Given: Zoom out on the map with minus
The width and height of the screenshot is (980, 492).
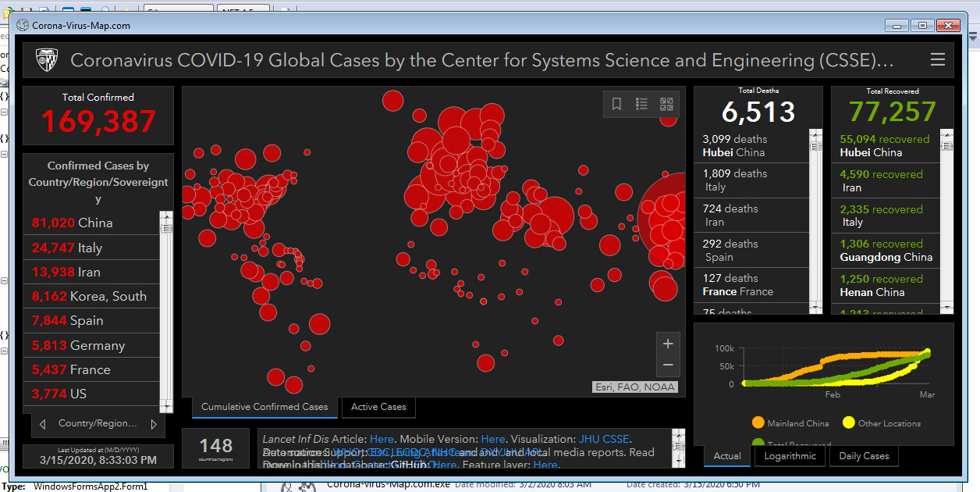Looking at the screenshot, I should (x=668, y=365).
